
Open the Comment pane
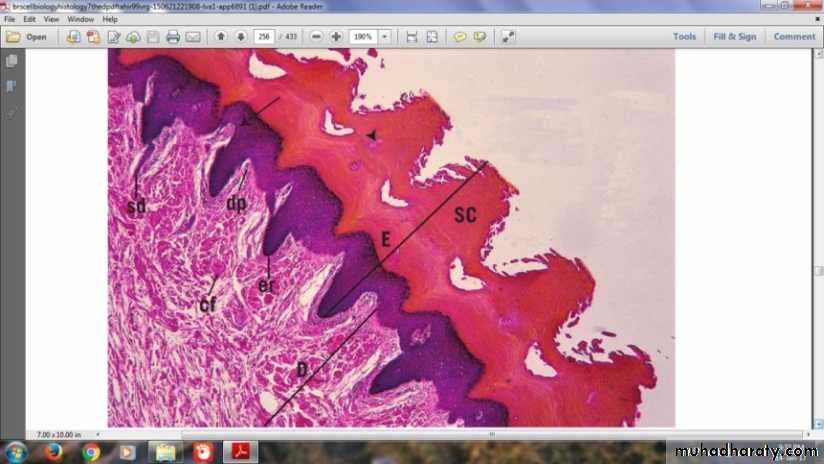click(x=794, y=37)
